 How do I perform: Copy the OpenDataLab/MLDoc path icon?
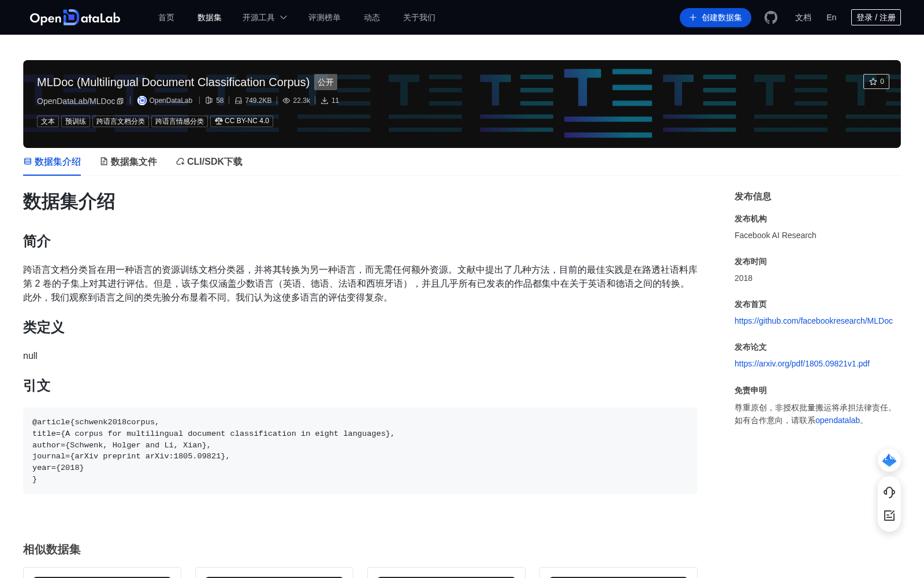tap(120, 101)
